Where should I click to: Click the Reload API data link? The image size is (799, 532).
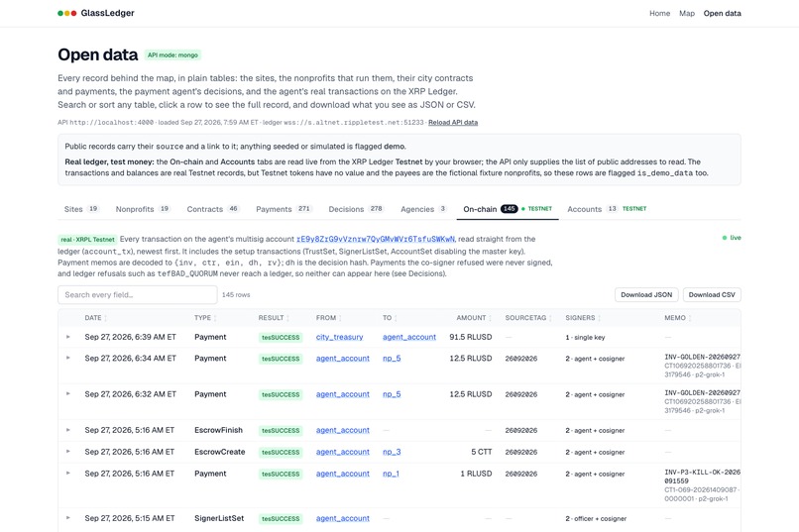453,122
